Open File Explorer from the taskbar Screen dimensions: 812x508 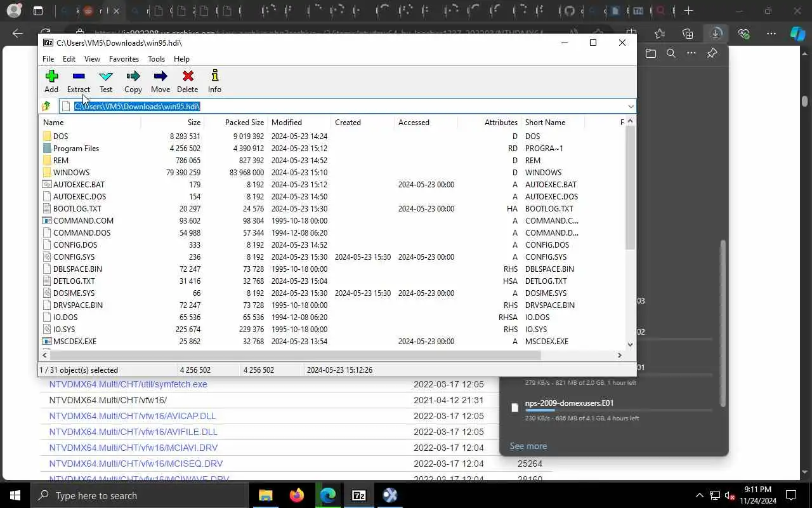pyautogui.click(x=265, y=495)
